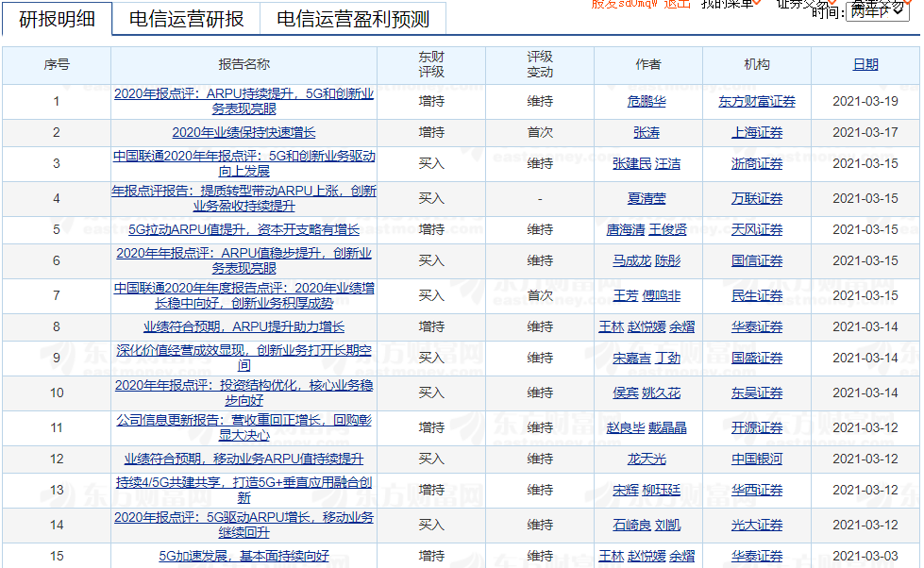Viewport: 924px width, 568px height.
Task: Select date cell 2021-03-19
Action: click(865, 101)
